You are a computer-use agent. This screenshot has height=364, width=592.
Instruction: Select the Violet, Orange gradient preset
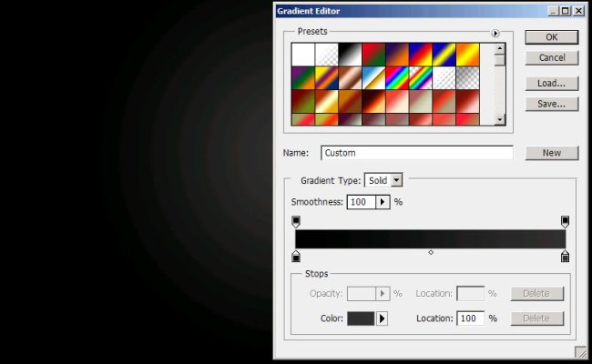(x=397, y=55)
